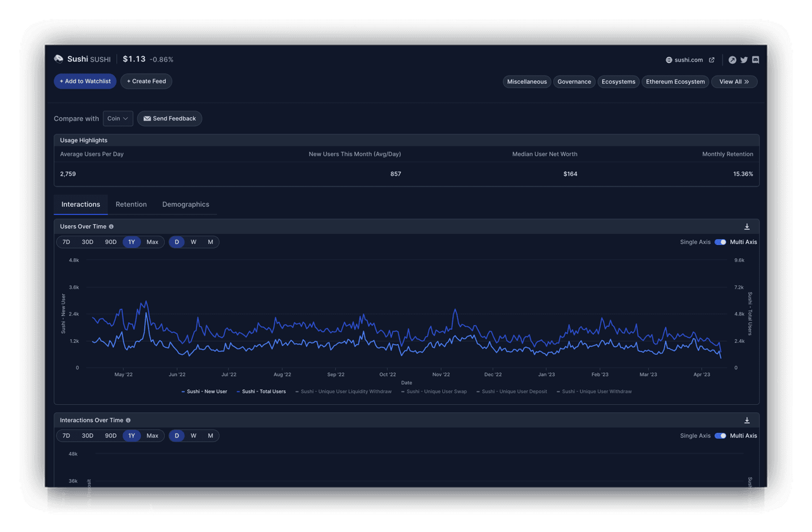Visit the sushi.com website link
The height and width of the screenshot is (532, 812).
coord(689,60)
